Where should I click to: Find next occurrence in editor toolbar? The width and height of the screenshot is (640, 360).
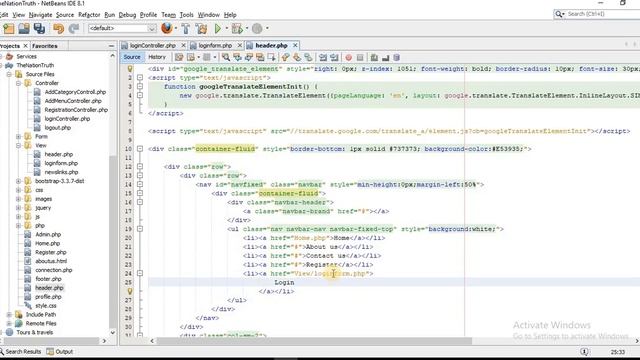(248, 57)
